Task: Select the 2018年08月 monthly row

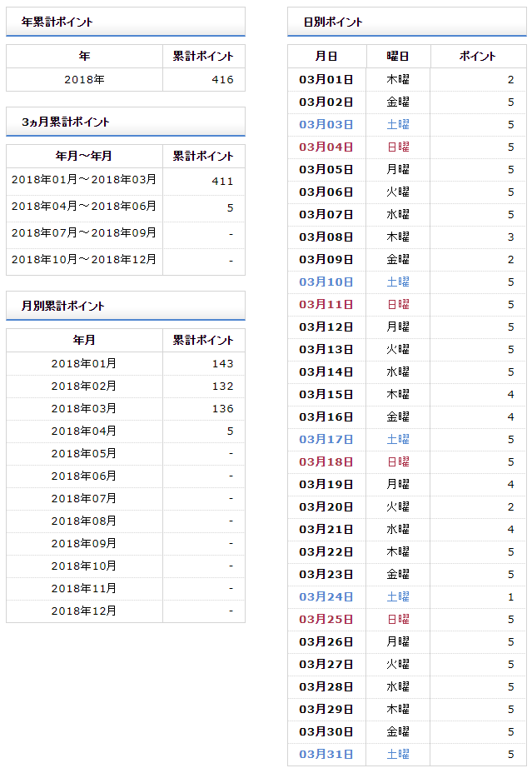Action: click(126, 521)
